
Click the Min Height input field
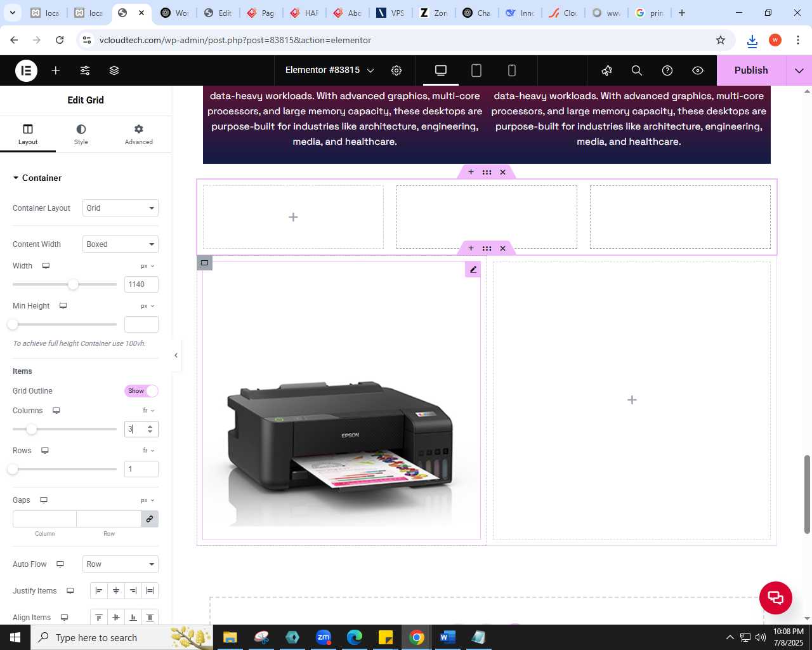[x=141, y=324]
